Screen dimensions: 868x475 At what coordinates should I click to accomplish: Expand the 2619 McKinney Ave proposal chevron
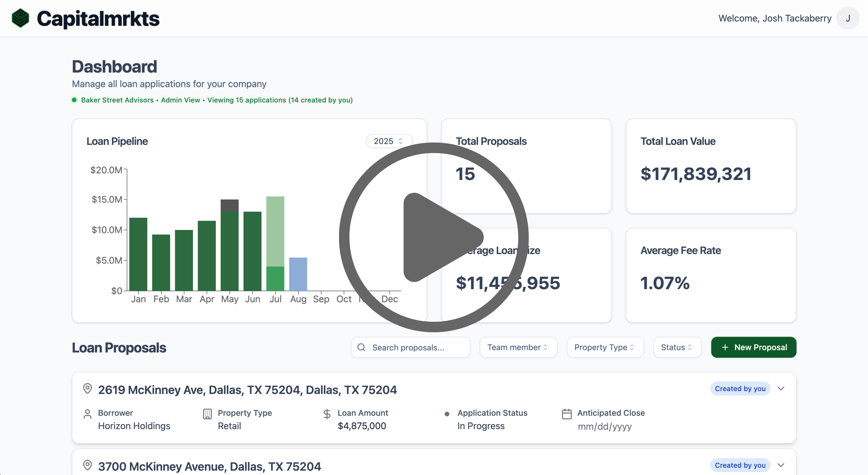point(781,389)
